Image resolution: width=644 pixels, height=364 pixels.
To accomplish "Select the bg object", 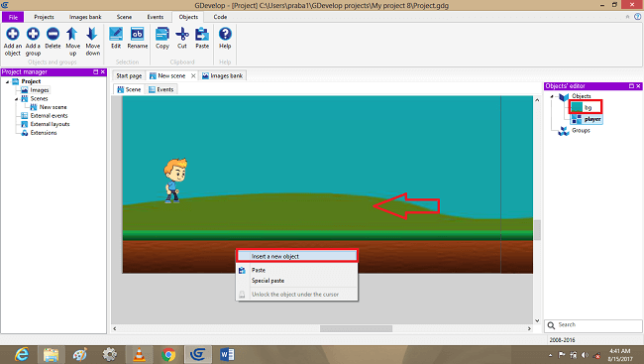I will [x=586, y=107].
